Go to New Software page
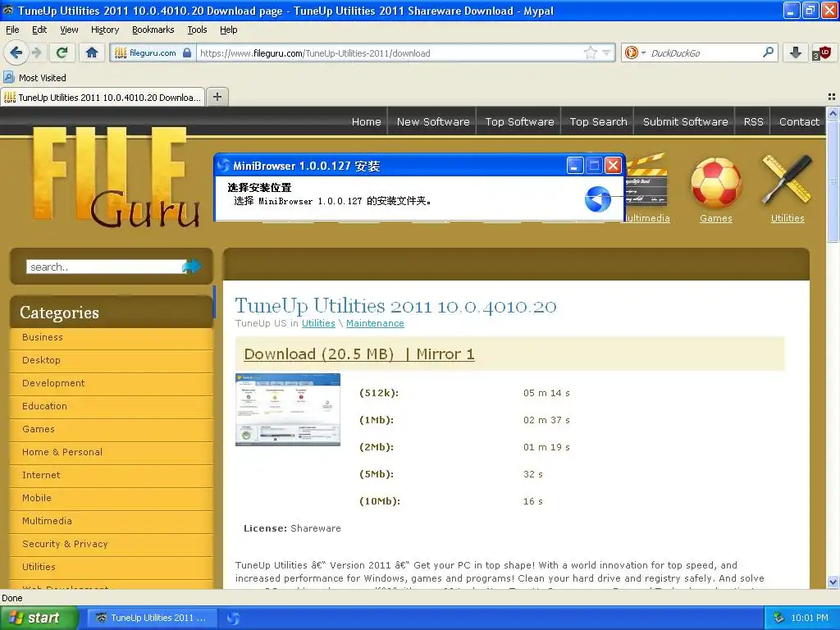The height and width of the screenshot is (630, 840). (433, 121)
